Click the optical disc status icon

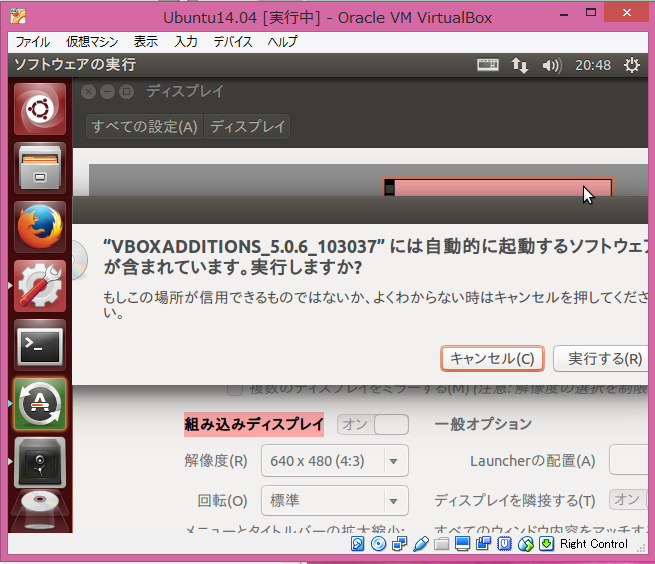378,544
